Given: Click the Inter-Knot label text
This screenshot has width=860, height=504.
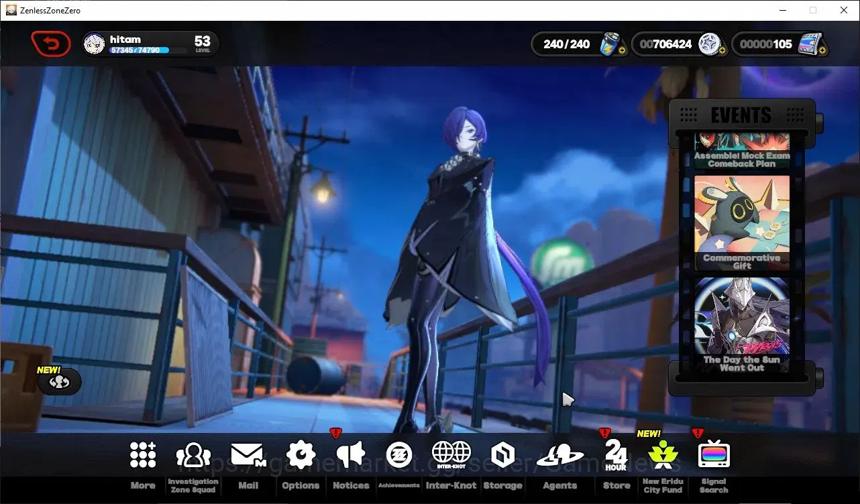Looking at the screenshot, I should [451, 485].
